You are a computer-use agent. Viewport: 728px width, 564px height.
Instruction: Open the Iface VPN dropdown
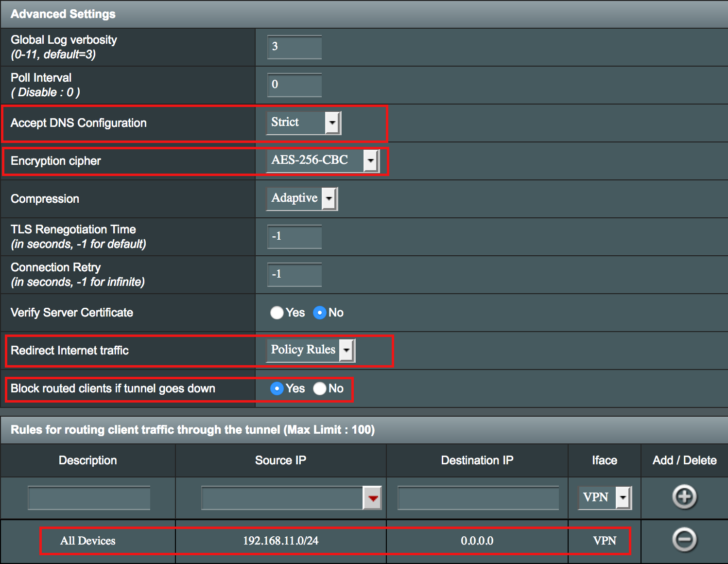point(605,498)
